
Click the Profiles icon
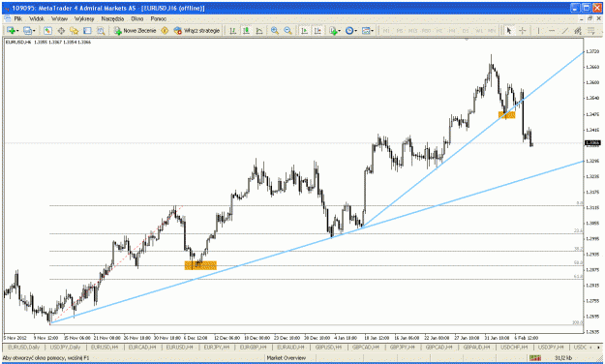27,30
